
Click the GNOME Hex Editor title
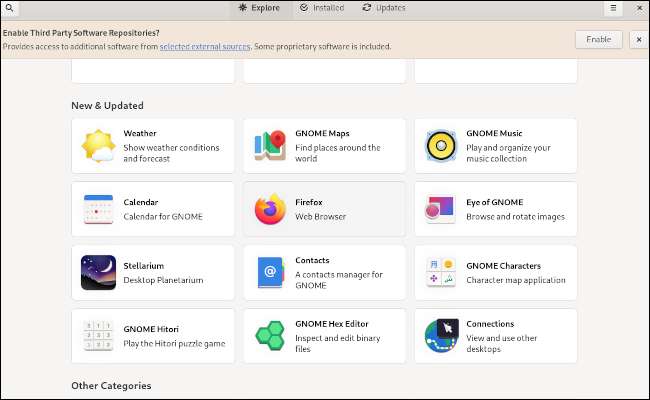[x=332, y=324]
